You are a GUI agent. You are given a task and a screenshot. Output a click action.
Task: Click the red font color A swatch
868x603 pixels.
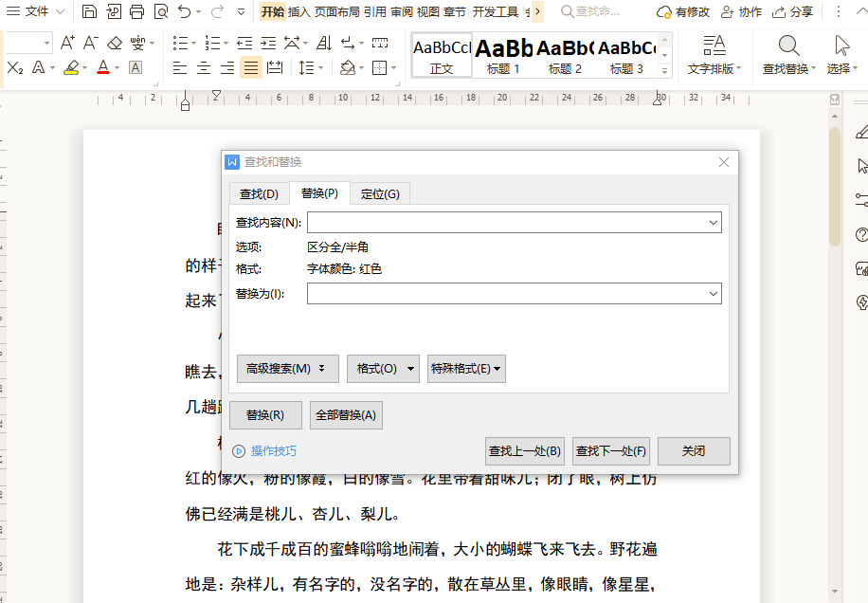coord(103,67)
